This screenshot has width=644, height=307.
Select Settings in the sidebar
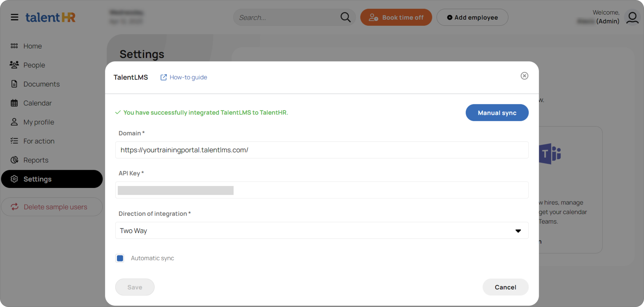point(14,179)
